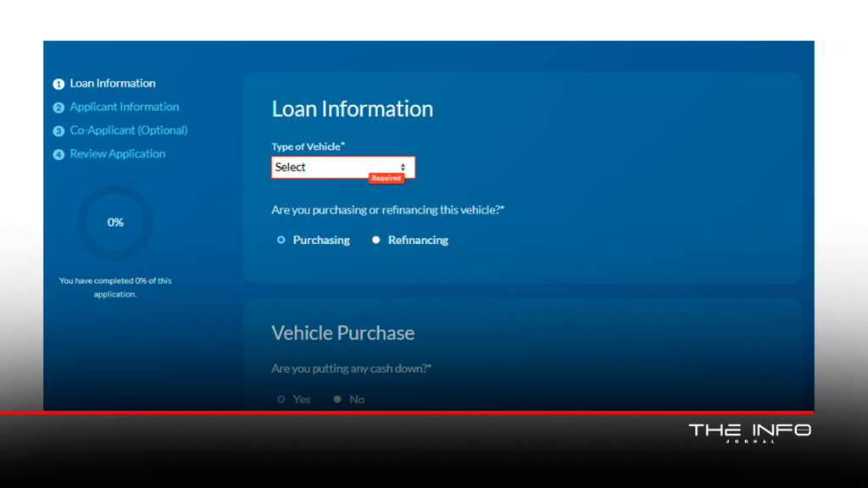
Task: Go to Loan Information step in sidebar
Action: pos(113,84)
